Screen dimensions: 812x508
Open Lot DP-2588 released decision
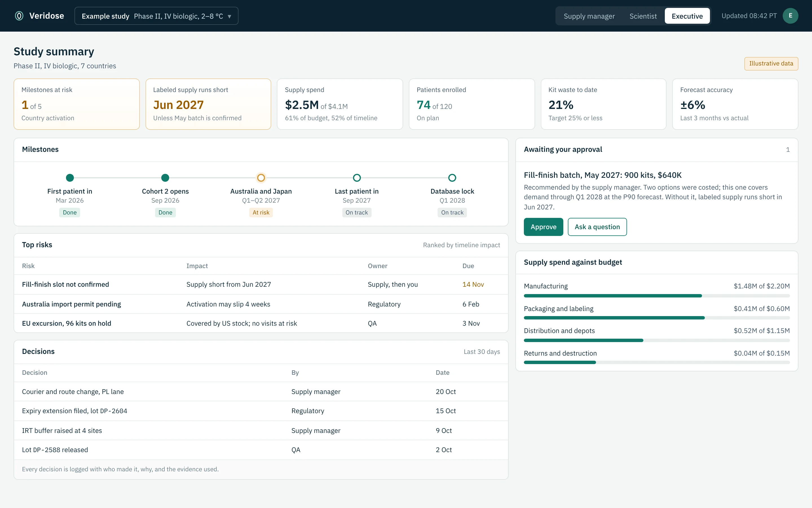coord(261,450)
